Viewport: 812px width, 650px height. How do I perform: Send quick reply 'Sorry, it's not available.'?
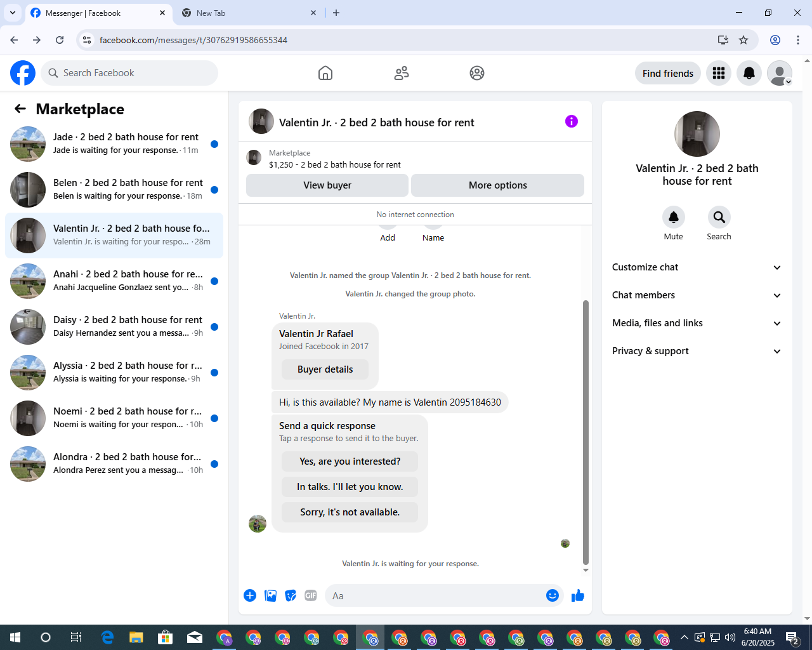pos(350,512)
